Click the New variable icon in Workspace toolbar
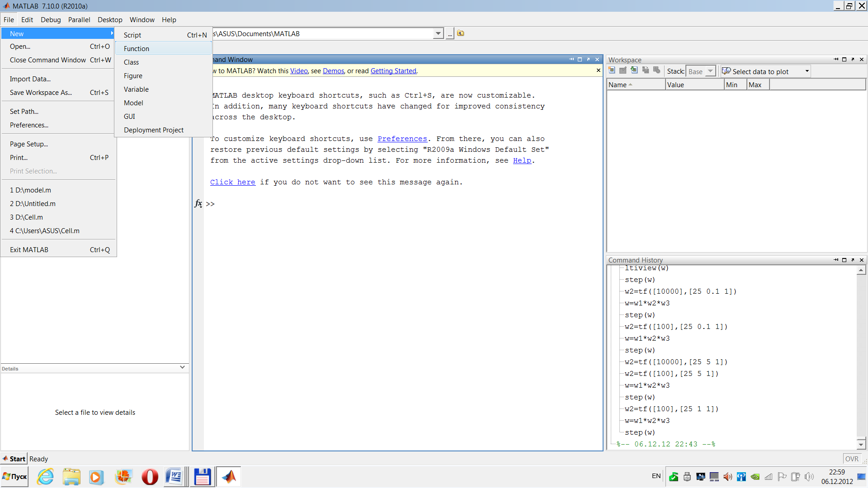868x488 pixels. tap(612, 70)
